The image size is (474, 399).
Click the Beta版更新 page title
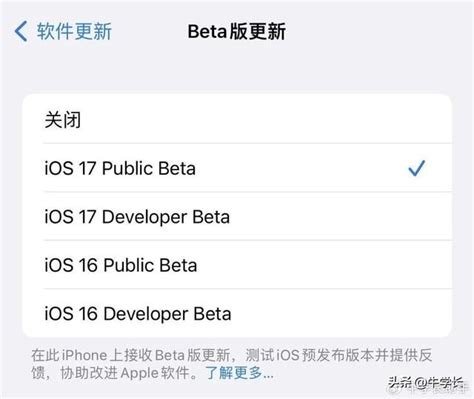[237, 32]
